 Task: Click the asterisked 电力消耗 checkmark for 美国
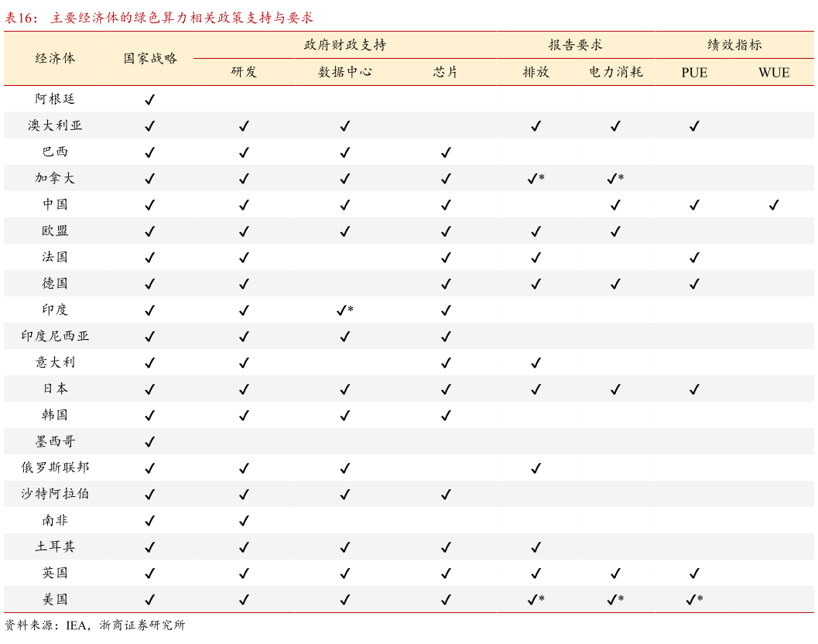point(615,600)
